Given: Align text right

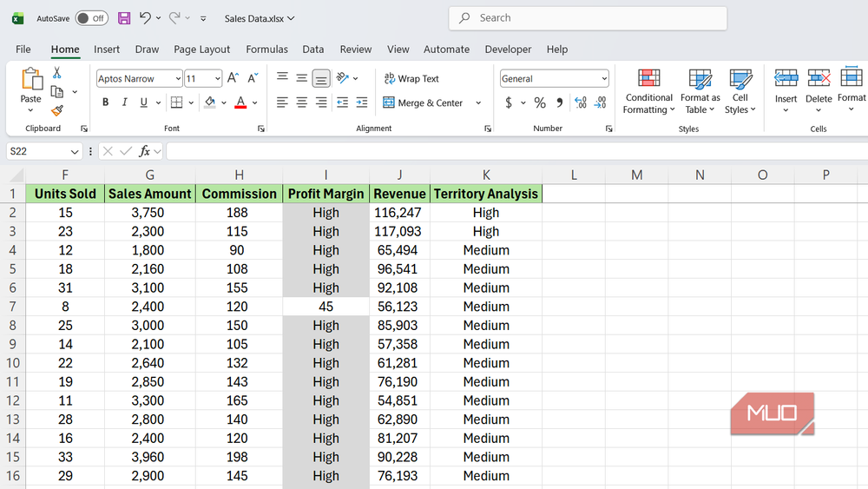Looking at the screenshot, I should 321,102.
